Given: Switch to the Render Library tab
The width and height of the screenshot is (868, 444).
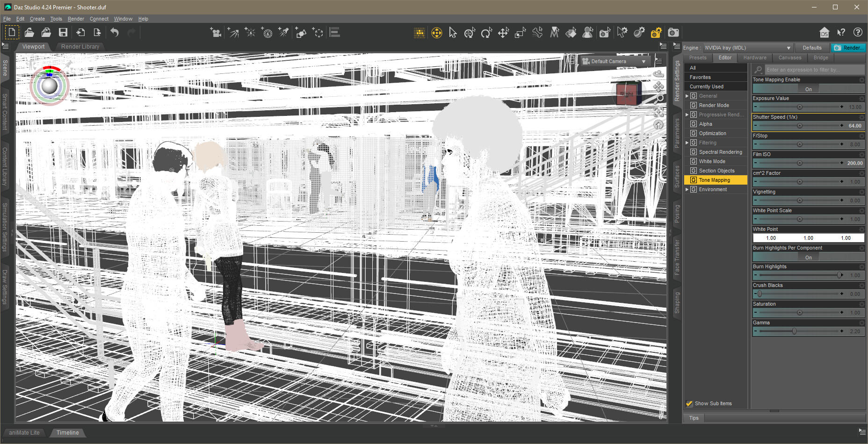Looking at the screenshot, I should point(80,47).
